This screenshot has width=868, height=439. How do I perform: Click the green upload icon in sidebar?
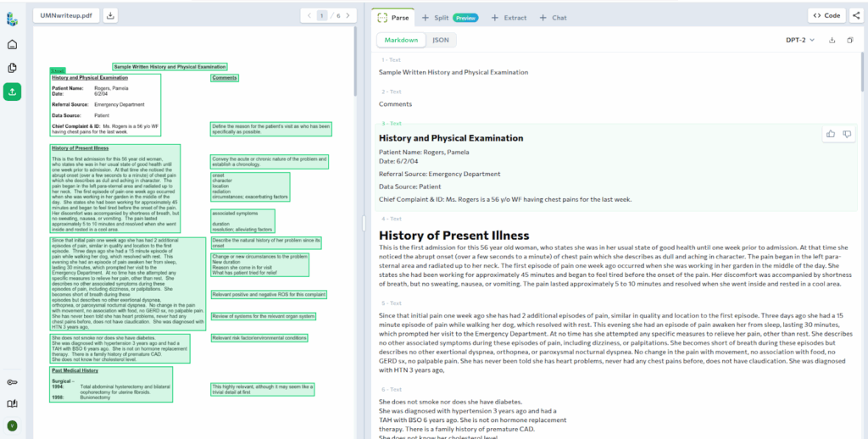pyautogui.click(x=12, y=92)
